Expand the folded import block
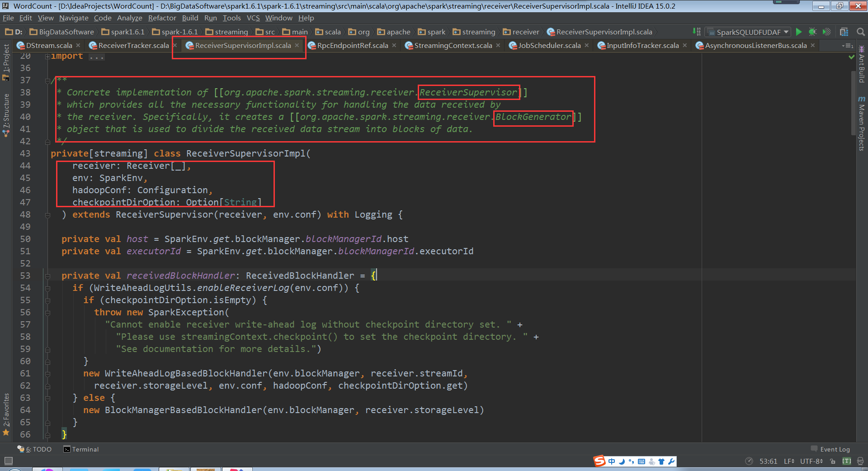 47,57
